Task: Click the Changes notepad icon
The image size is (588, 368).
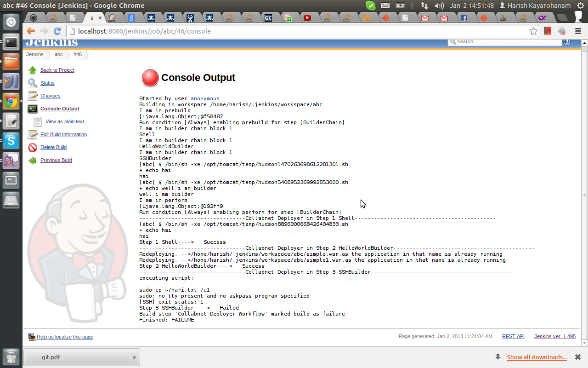Action: [x=32, y=96]
